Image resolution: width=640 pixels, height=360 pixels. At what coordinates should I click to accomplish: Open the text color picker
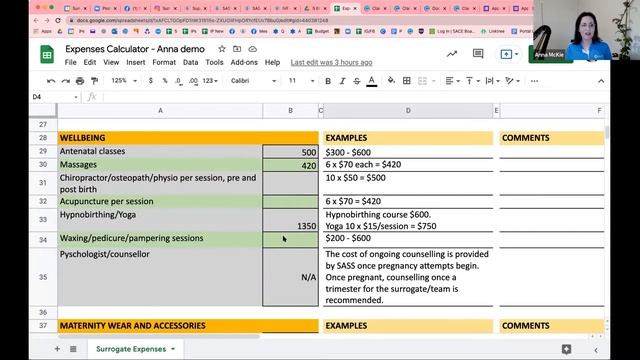coord(371,81)
